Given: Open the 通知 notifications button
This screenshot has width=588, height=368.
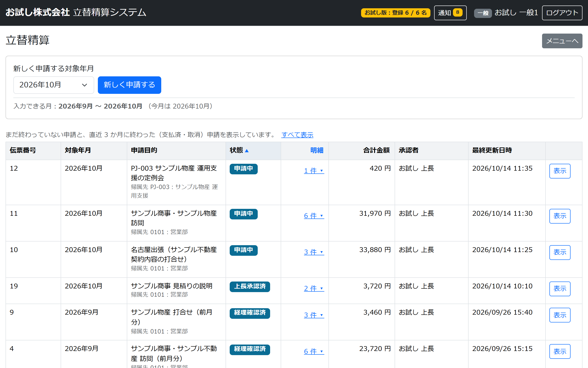Looking at the screenshot, I should (x=450, y=13).
